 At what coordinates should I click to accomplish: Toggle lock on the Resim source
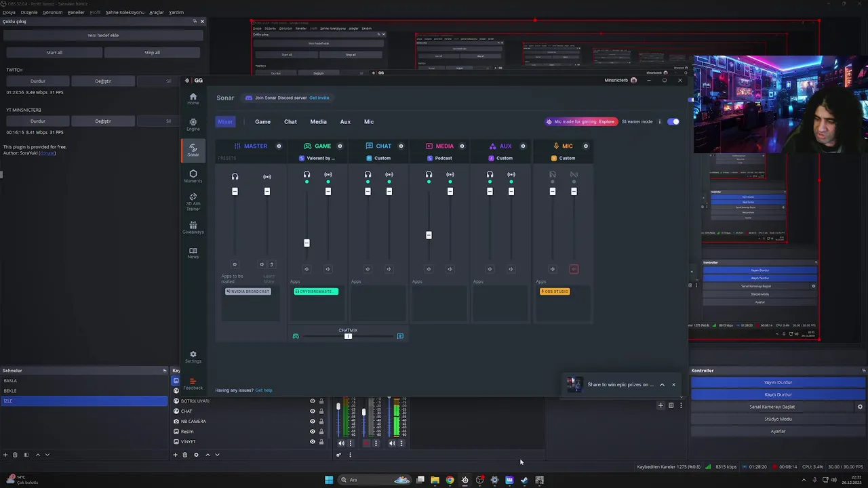click(x=320, y=432)
